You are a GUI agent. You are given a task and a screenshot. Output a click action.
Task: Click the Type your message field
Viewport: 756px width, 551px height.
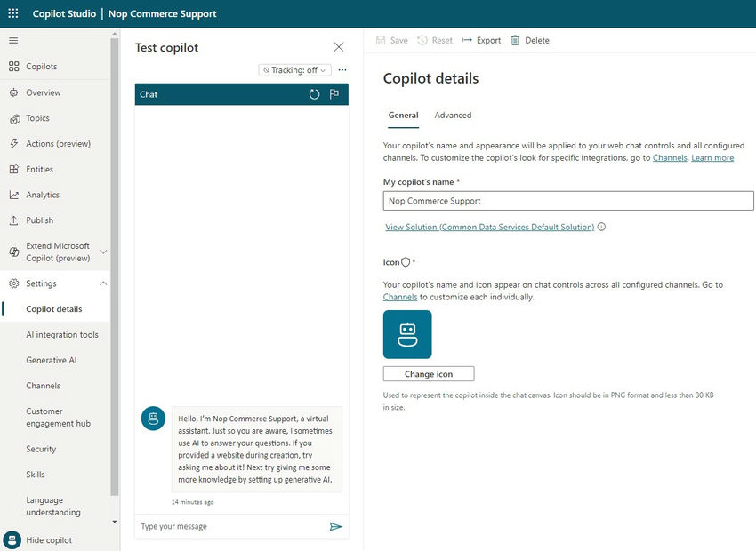231,526
